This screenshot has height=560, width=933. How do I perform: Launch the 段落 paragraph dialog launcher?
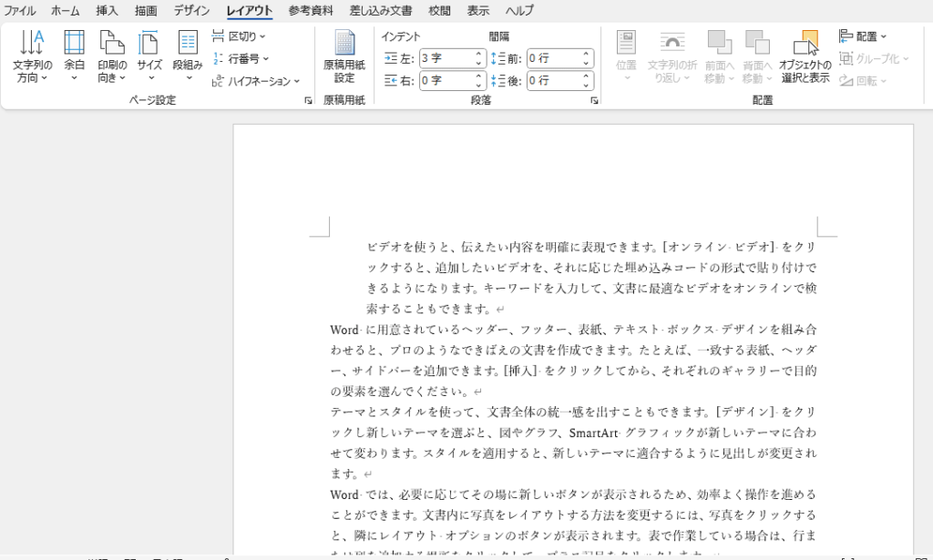(594, 100)
